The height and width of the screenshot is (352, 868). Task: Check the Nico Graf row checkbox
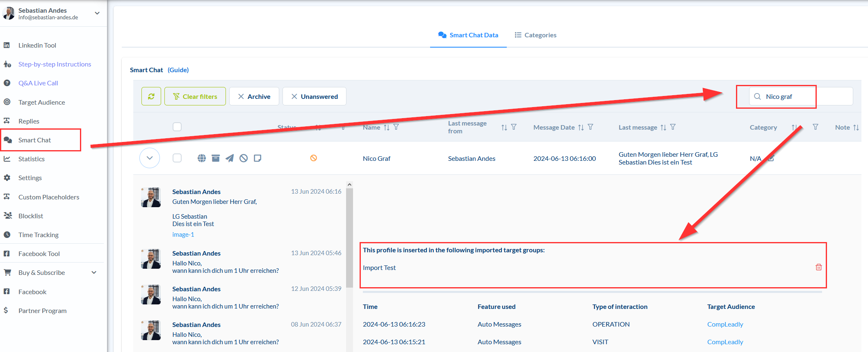pos(177,158)
